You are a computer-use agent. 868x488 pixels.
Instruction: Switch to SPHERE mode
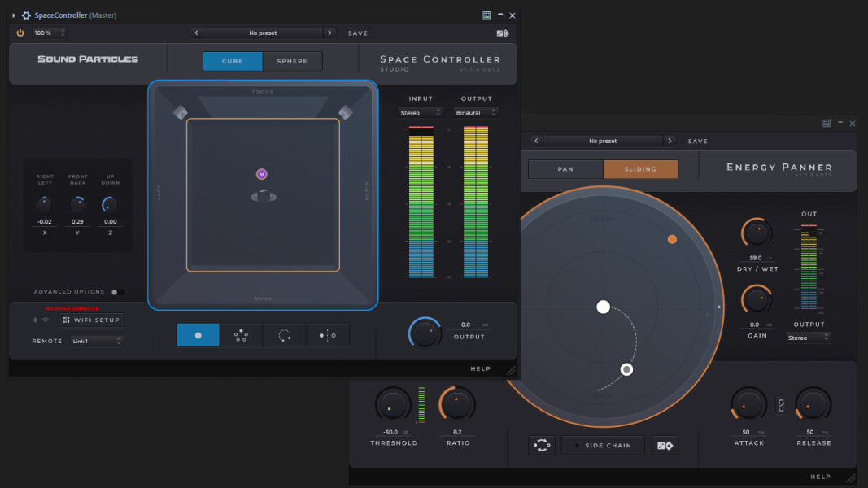(x=292, y=61)
